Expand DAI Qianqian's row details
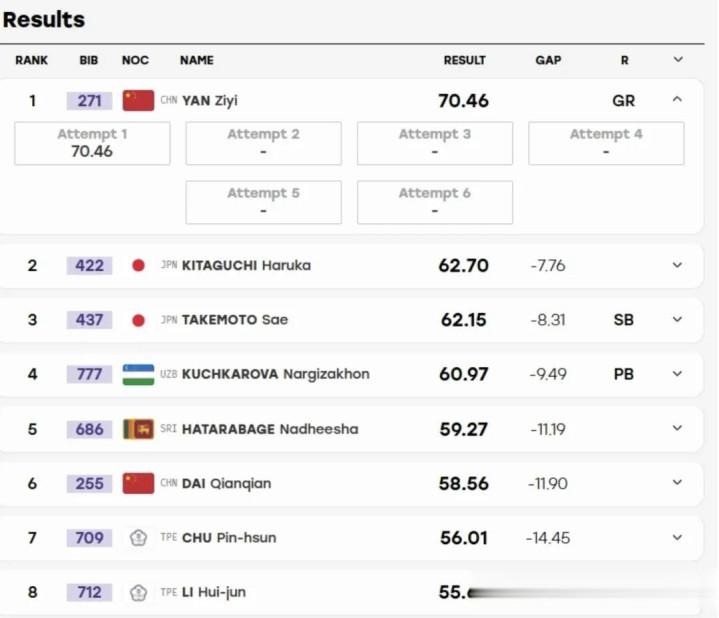Screen dimensions: 719x618 (677, 482)
